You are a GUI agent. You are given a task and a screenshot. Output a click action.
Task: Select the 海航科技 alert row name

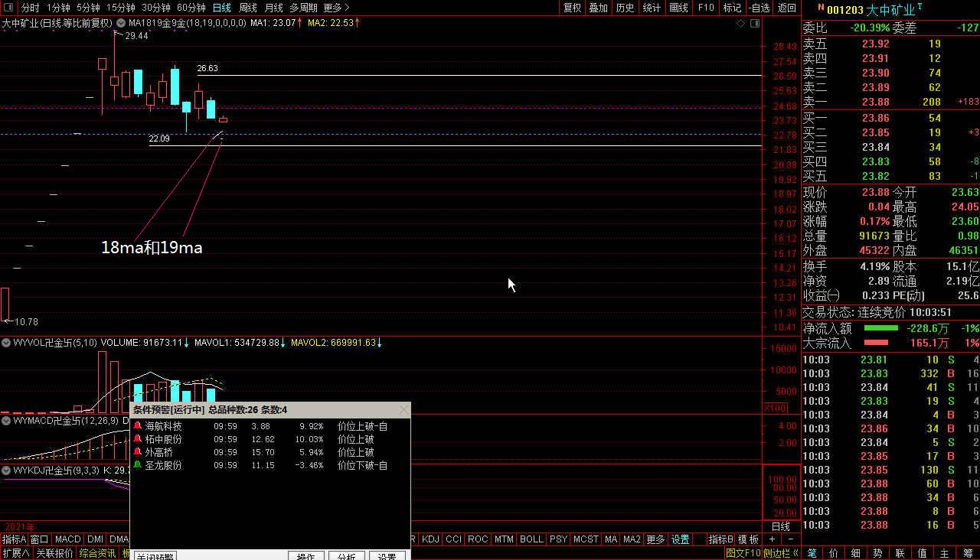click(x=163, y=426)
